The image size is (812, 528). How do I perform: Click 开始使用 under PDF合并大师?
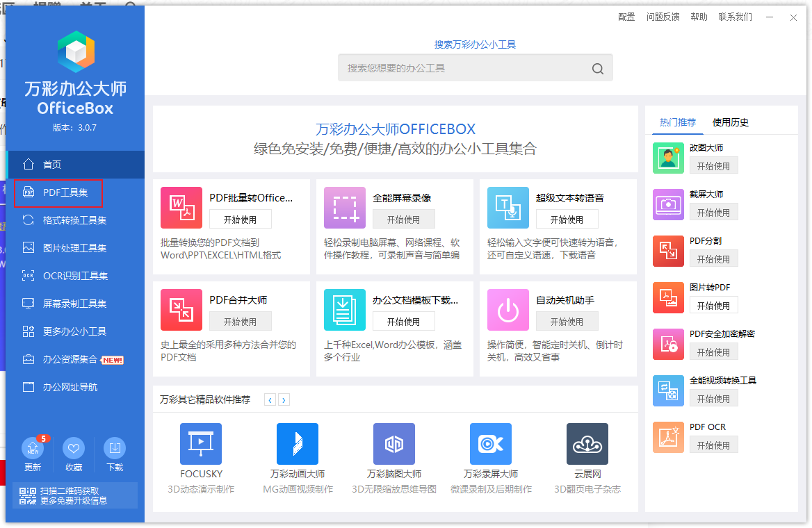241,322
